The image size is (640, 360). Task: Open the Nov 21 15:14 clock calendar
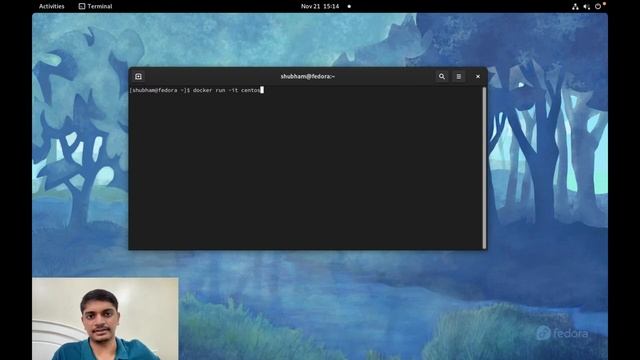[320, 6]
